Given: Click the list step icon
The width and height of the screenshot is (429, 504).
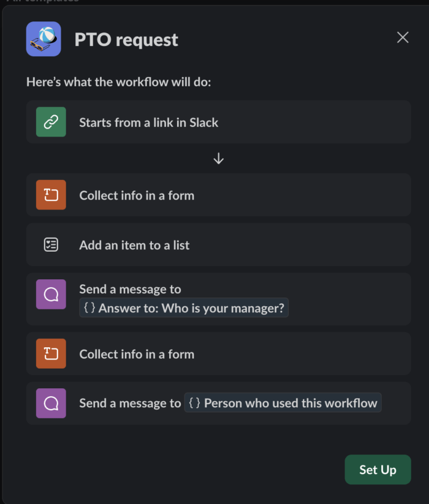Looking at the screenshot, I should tap(51, 244).
